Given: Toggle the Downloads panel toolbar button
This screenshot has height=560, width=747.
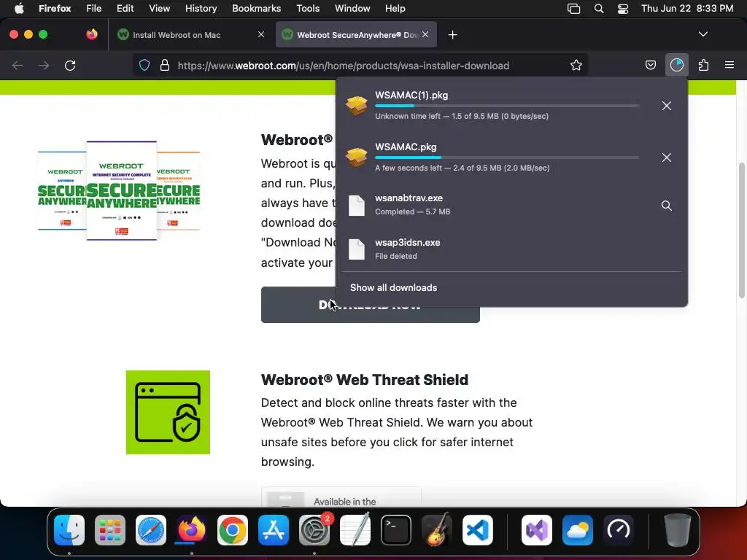Looking at the screenshot, I should pos(676,65).
